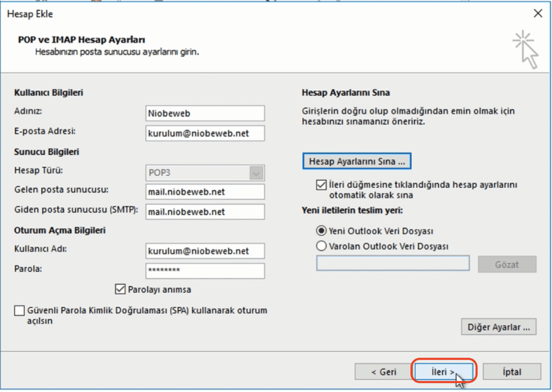Image resolution: width=552 pixels, height=392 pixels.
Task: Select the E-posta Adresi field
Action: [x=205, y=133]
